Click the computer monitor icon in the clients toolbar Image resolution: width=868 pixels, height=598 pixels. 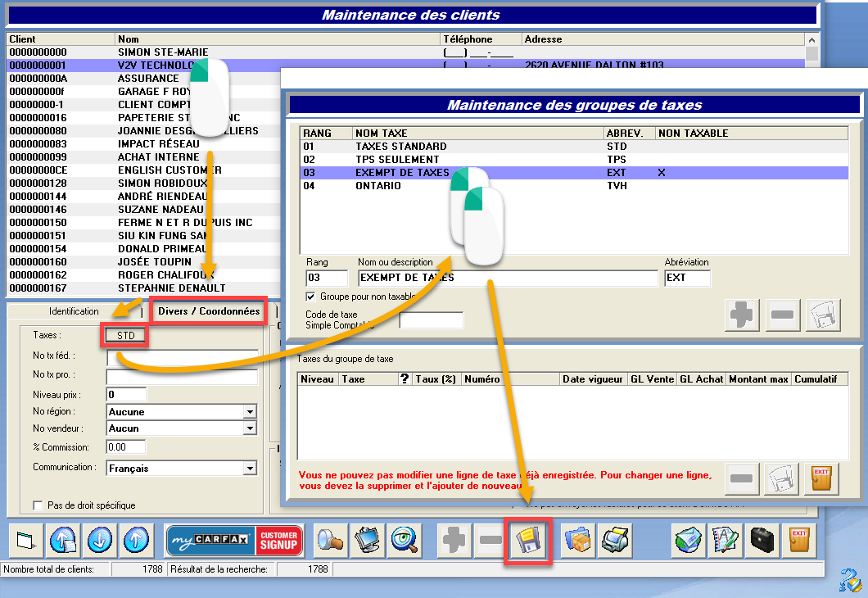click(x=367, y=540)
